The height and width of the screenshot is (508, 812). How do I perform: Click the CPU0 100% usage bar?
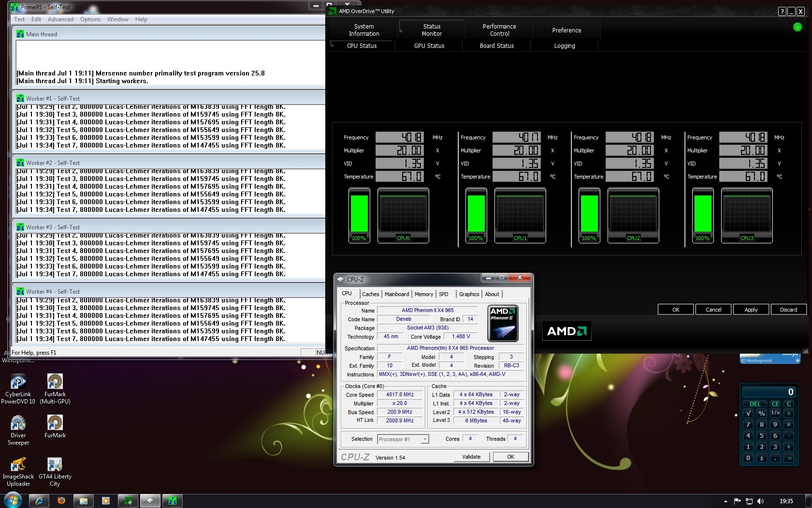(359, 215)
